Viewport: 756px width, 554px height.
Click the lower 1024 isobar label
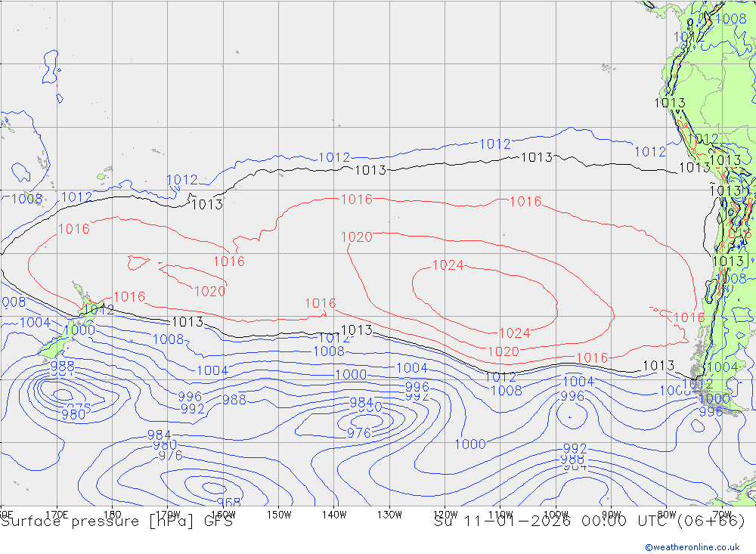click(x=514, y=333)
